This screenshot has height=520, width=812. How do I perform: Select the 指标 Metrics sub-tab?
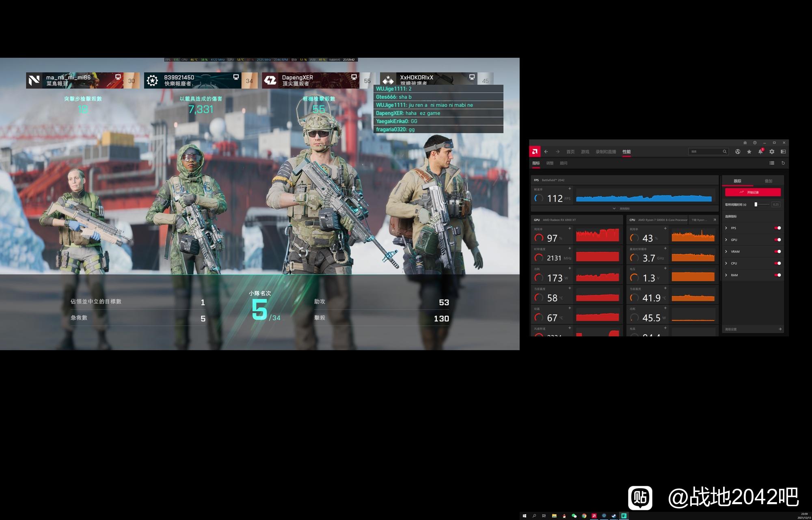click(536, 163)
